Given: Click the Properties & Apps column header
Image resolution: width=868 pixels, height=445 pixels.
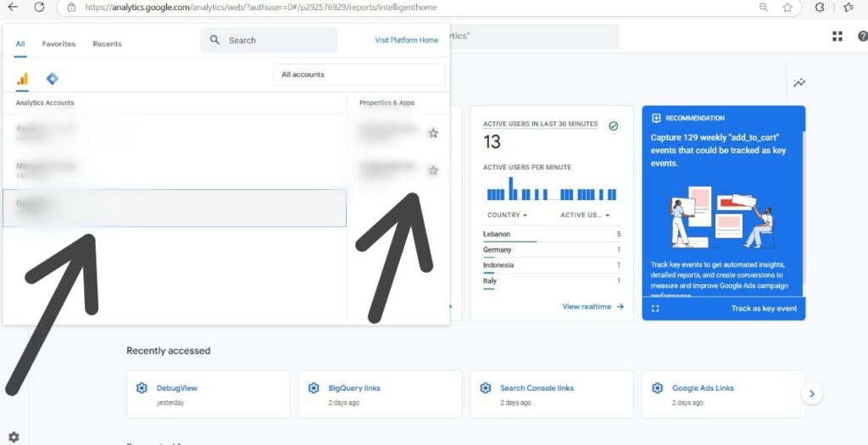Looking at the screenshot, I should [387, 103].
